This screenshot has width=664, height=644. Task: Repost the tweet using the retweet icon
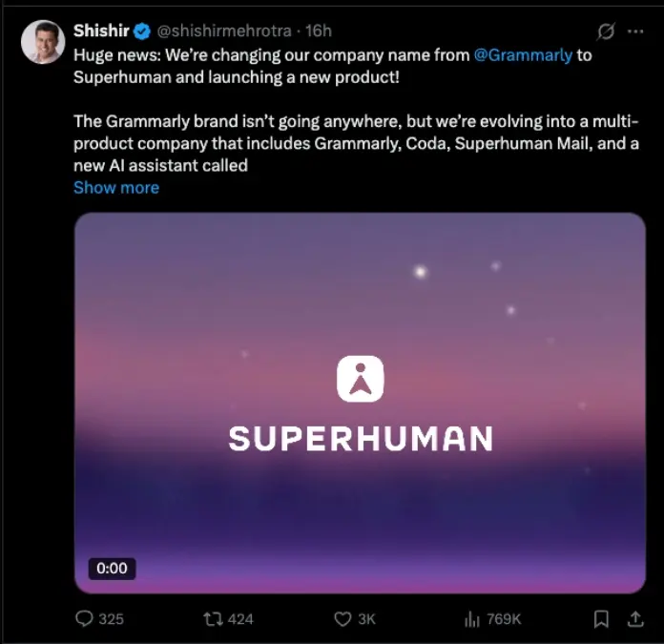pyautogui.click(x=213, y=619)
